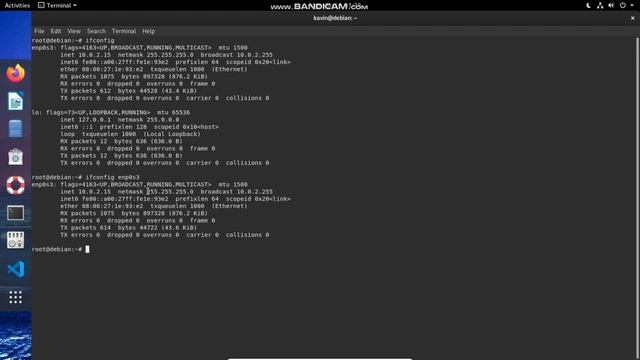Open the Help menu
Viewport: 640px width, 360px height.
149,31
